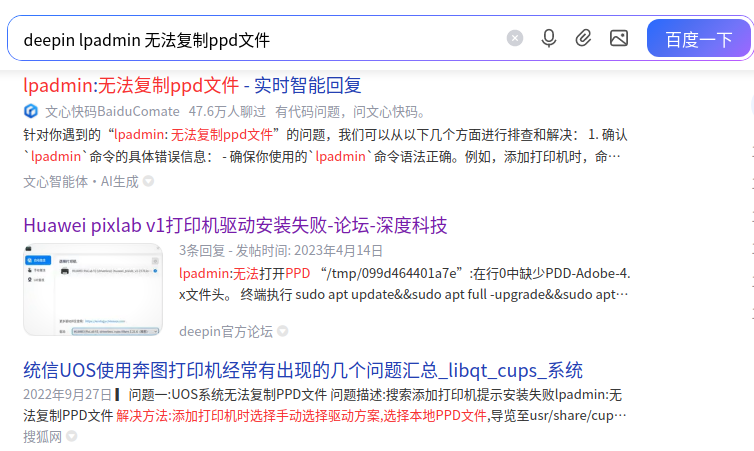Click the 文心快码BaiduComate logo icon
754x451 pixels.
coord(31,112)
